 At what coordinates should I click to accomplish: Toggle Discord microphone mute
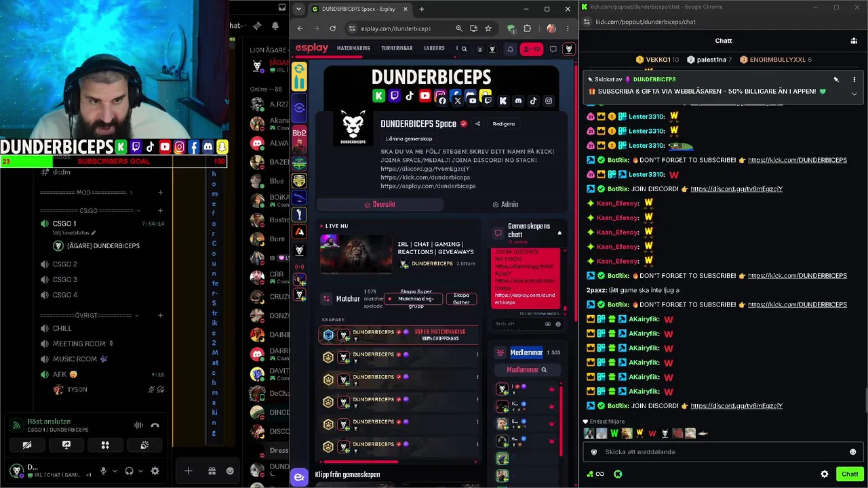point(103,471)
